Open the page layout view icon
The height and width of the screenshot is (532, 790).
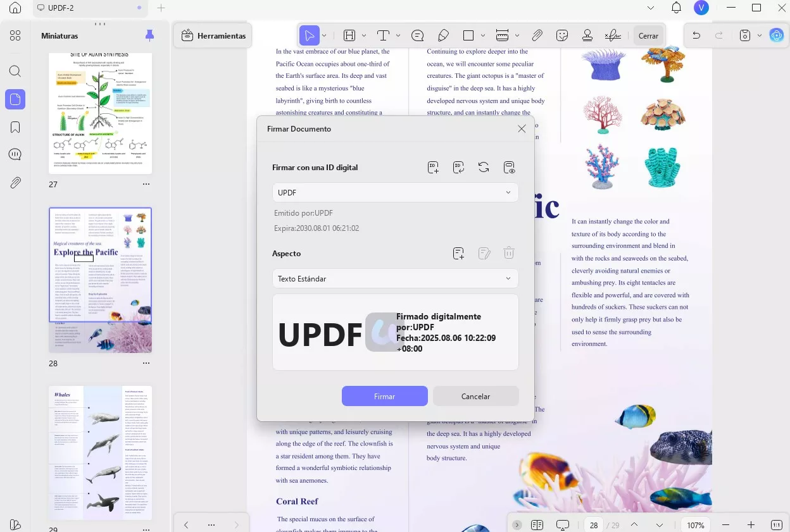pyautogui.click(x=537, y=525)
